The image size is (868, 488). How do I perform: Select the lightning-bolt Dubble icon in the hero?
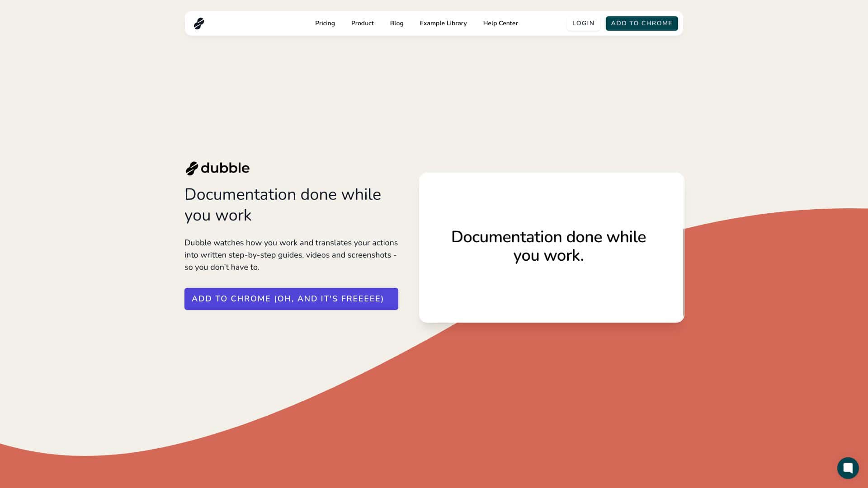point(191,168)
